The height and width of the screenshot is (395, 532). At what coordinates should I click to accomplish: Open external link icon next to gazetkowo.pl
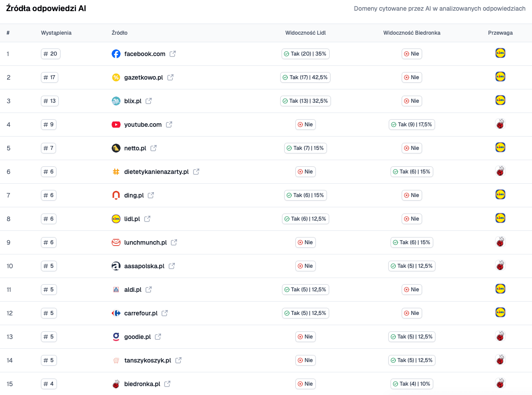click(170, 77)
